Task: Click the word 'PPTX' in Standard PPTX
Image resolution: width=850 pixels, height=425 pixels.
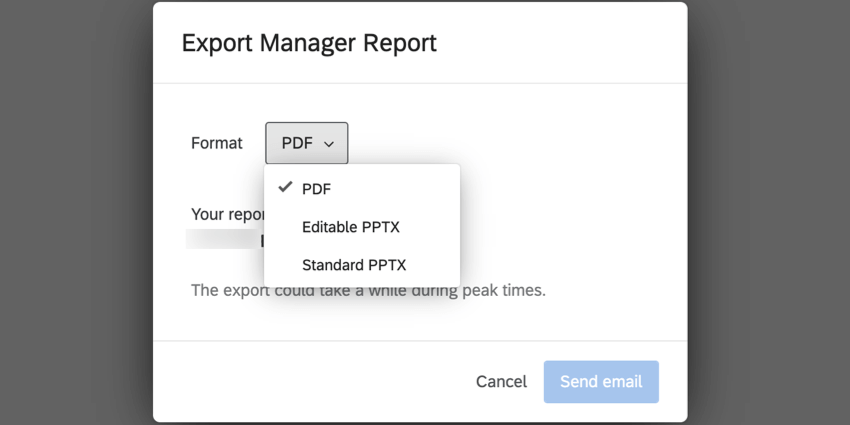Action: point(385,265)
